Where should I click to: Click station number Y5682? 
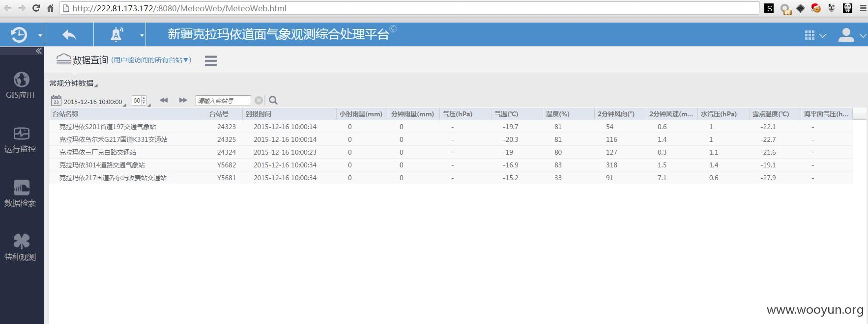click(227, 165)
